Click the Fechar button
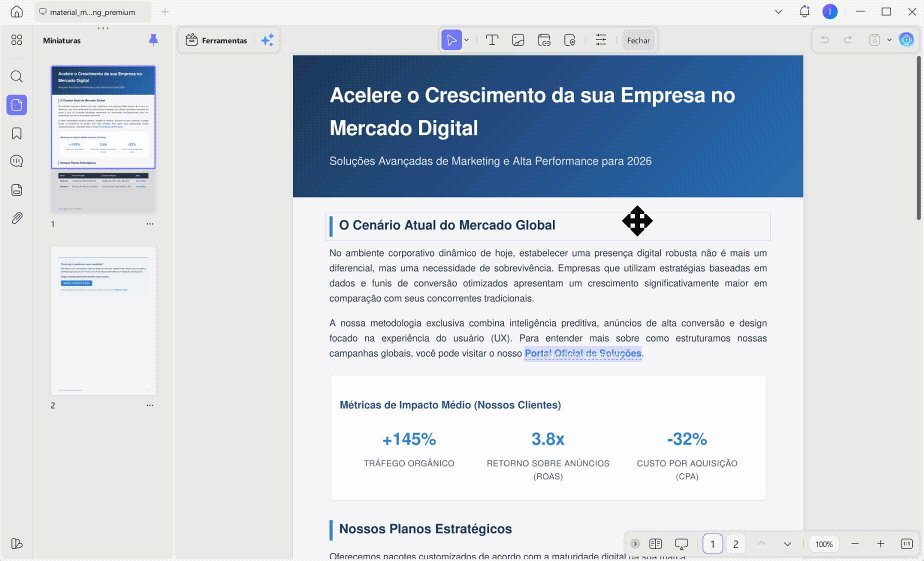 (x=638, y=40)
